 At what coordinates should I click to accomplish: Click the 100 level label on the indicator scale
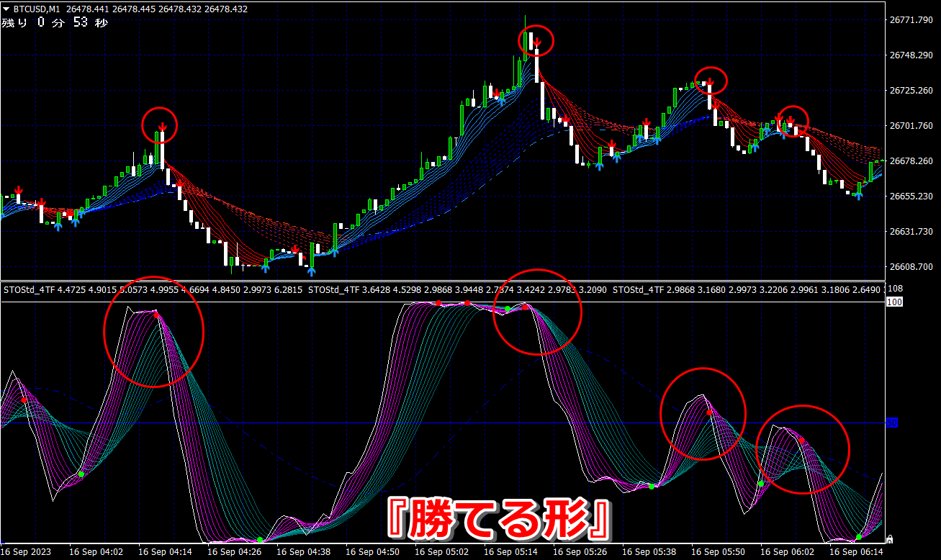[x=895, y=302]
